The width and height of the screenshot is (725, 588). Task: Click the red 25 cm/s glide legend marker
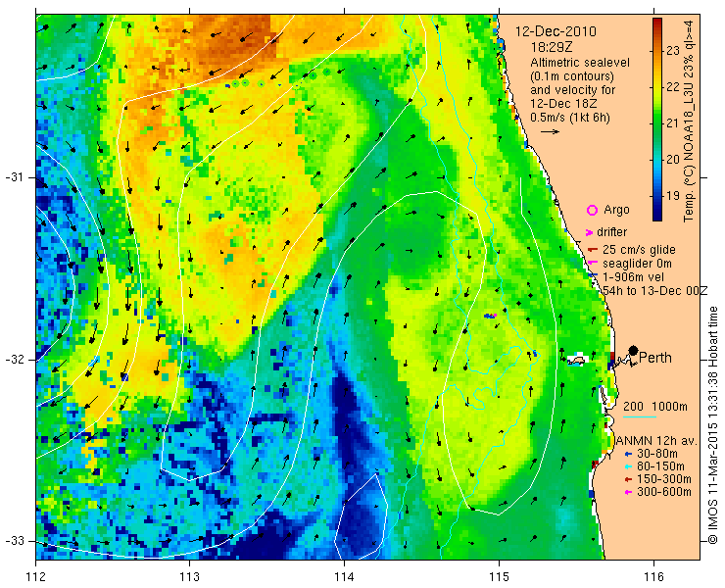[x=593, y=250]
